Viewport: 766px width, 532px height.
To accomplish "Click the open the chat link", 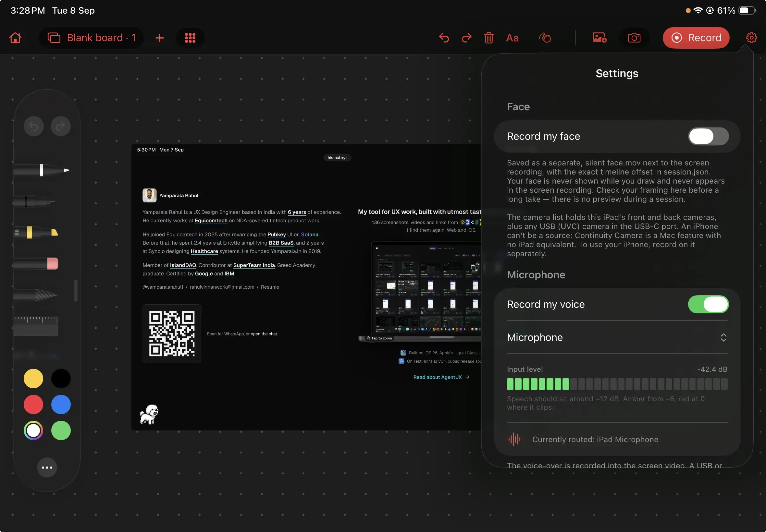I will [264, 334].
